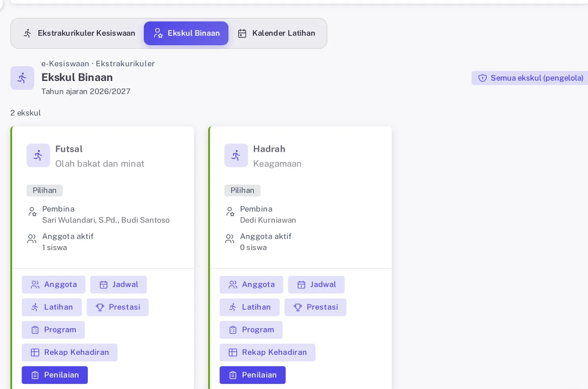View Prestasi for Hadrah
The width and height of the screenshot is (588, 389).
pyautogui.click(x=315, y=307)
